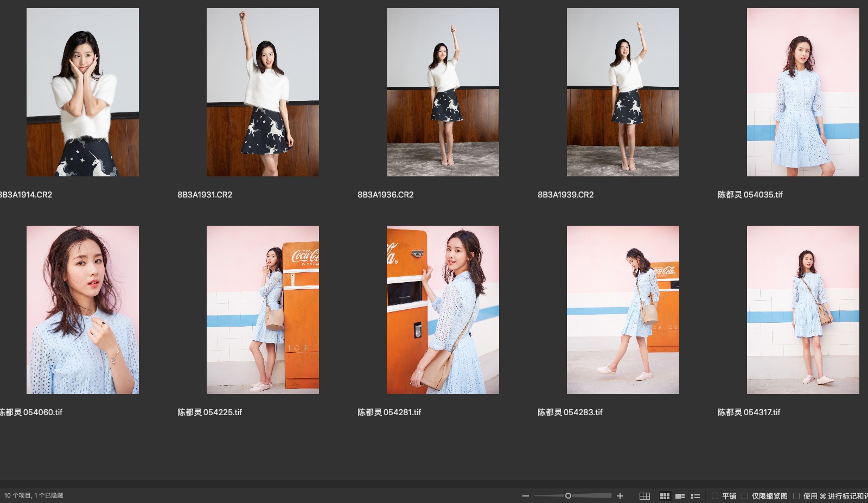Check the 使用 ⌘ 进行标记 option
Image resolution: width=868 pixels, height=503 pixels.
pyautogui.click(x=796, y=496)
